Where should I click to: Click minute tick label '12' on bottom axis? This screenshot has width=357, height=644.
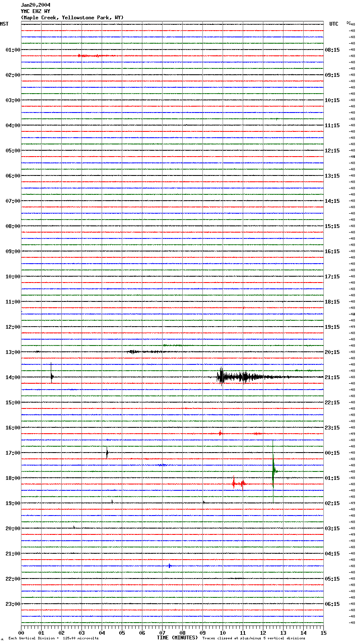click(263, 633)
